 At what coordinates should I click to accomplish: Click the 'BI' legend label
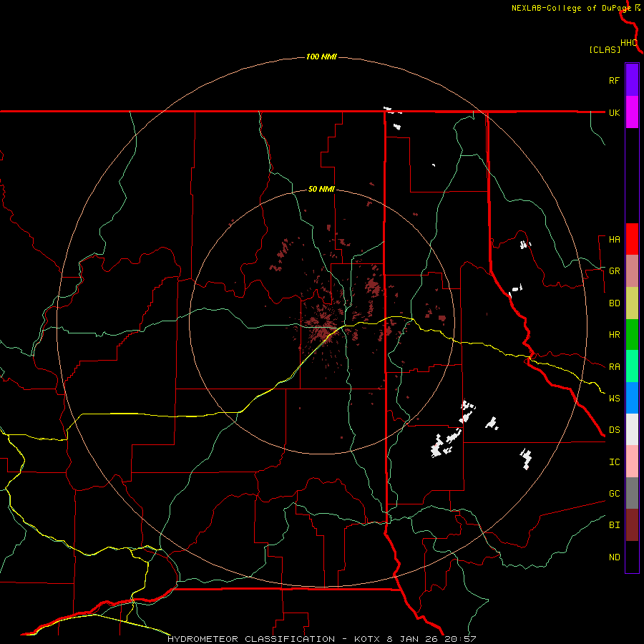point(614,525)
